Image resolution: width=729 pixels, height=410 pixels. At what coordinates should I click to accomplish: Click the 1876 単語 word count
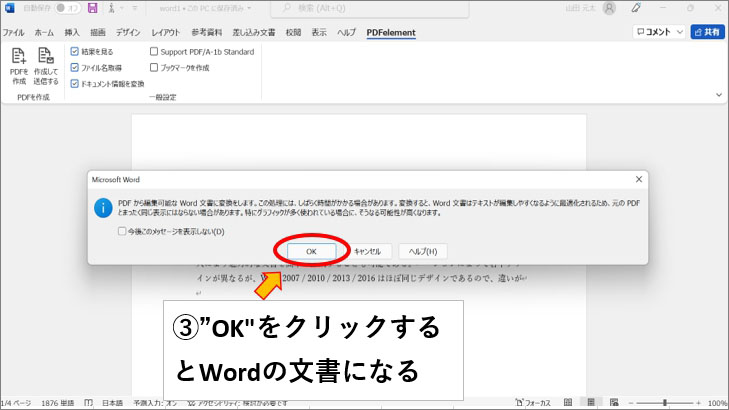click(58, 403)
